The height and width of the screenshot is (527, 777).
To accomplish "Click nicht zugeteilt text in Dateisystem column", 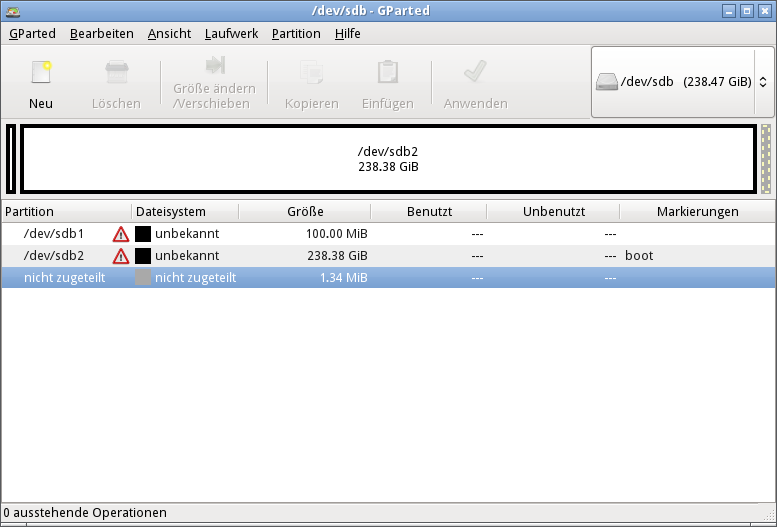I will (195, 278).
